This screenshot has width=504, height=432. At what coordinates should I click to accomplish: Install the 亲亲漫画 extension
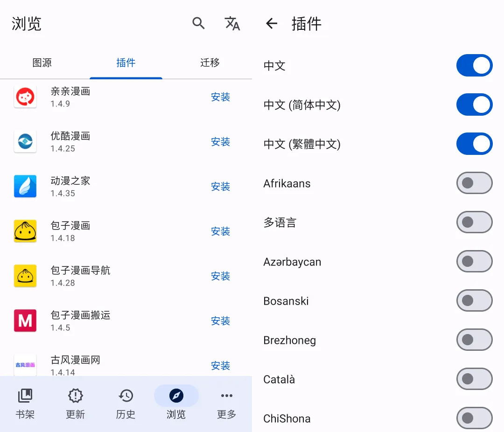(220, 97)
